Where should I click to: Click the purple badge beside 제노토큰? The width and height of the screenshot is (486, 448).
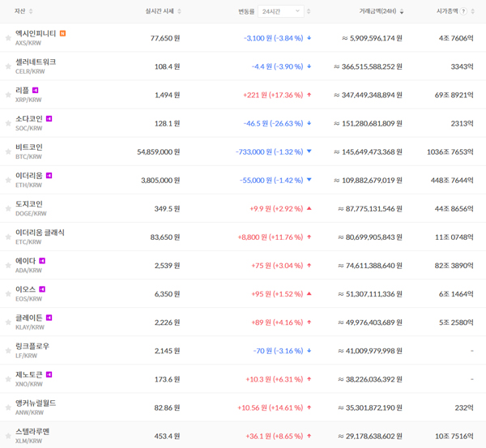(49, 373)
